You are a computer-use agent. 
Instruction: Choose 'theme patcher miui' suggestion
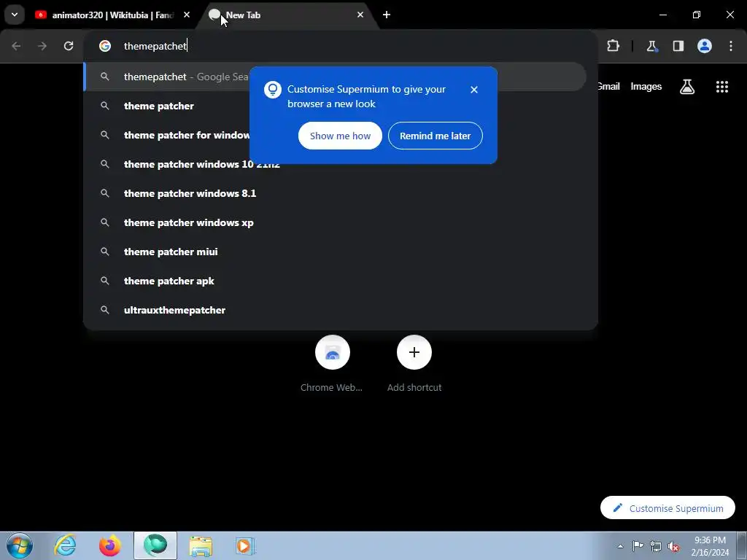[335, 252]
